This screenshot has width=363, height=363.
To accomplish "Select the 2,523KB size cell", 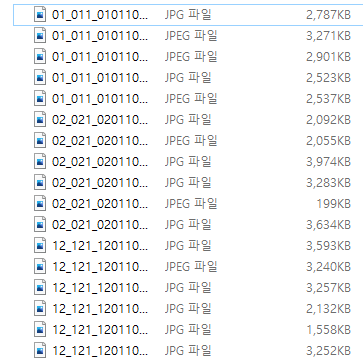I will point(328,78).
